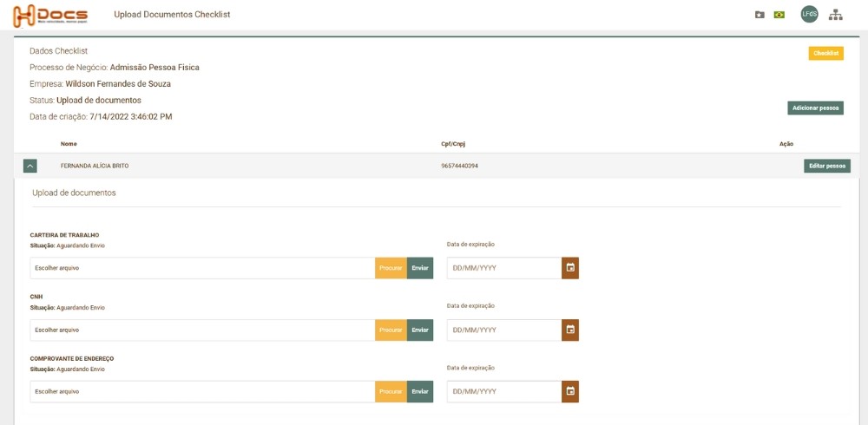The width and height of the screenshot is (868, 425).
Task: Click file chooser field for CNH
Action: 202,330
